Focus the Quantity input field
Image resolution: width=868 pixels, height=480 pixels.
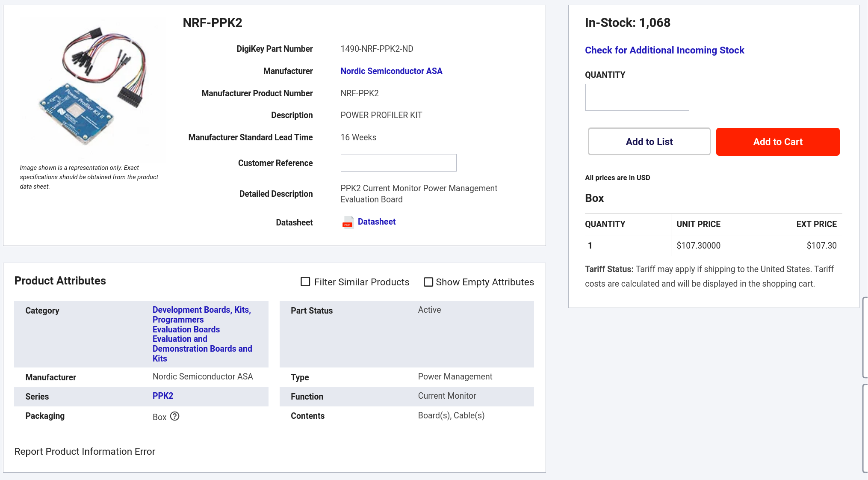[x=637, y=97]
